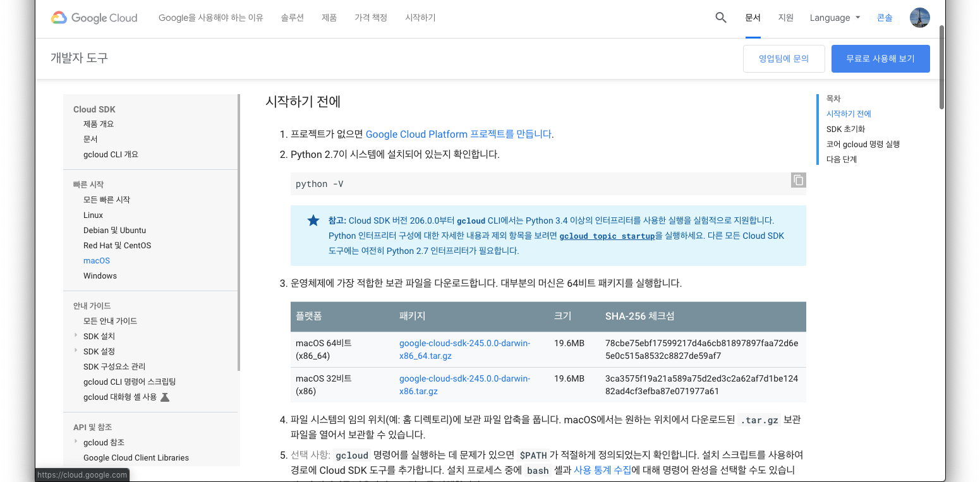Open the 제품 menu
The height and width of the screenshot is (482, 980).
click(329, 18)
